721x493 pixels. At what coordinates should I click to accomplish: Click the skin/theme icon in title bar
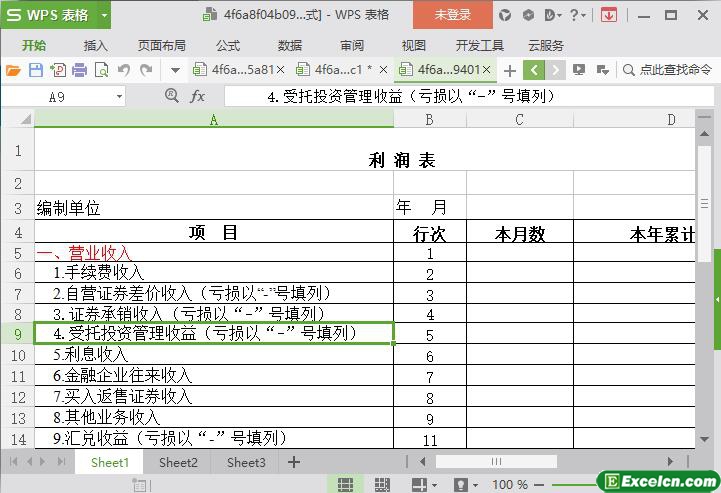505,15
